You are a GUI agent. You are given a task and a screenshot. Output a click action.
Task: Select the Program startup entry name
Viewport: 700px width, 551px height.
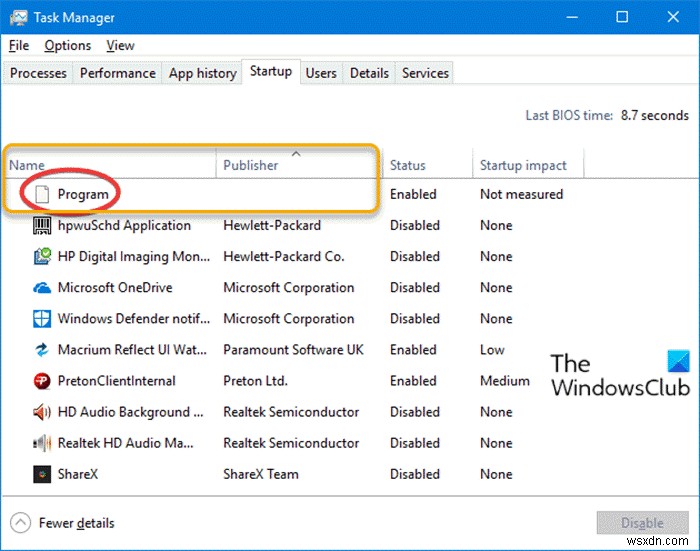click(83, 194)
